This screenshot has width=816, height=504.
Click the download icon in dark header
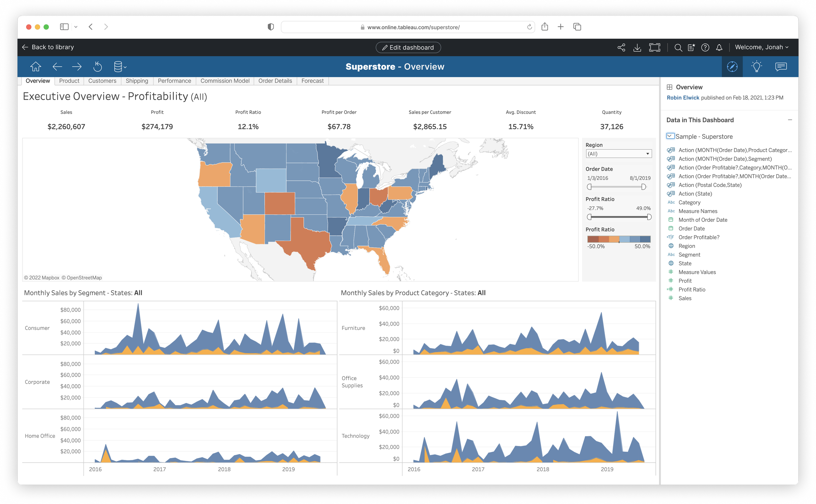tap(637, 47)
